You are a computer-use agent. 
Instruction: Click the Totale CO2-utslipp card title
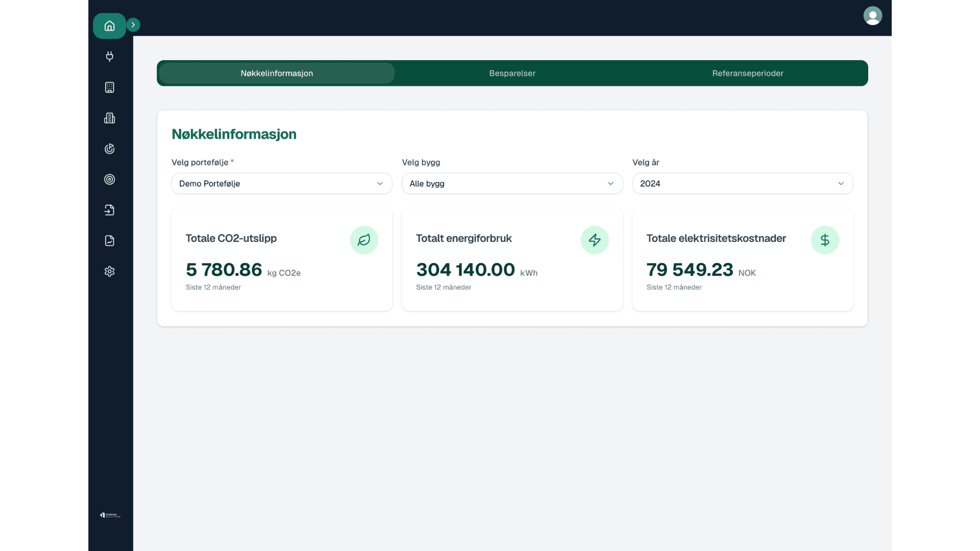tap(231, 238)
